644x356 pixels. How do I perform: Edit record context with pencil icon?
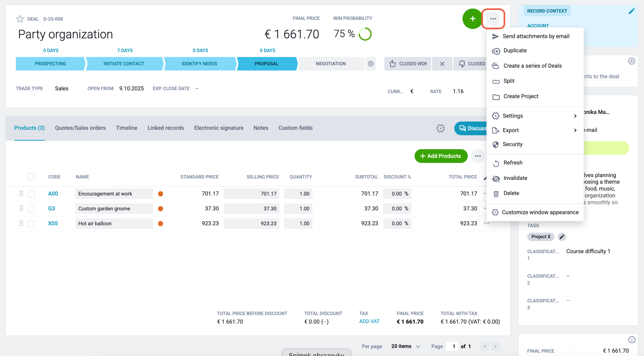point(631,11)
